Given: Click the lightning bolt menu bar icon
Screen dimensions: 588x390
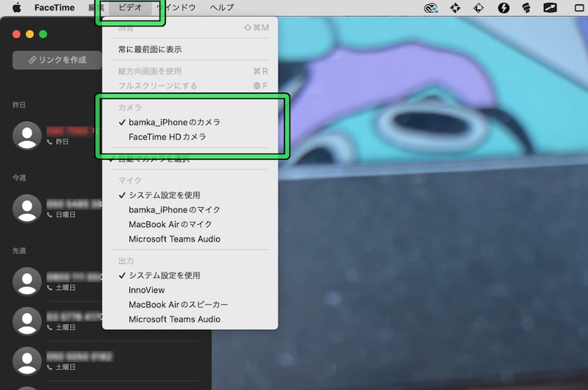Looking at the screenshot, I should click(x=503, y=8).
